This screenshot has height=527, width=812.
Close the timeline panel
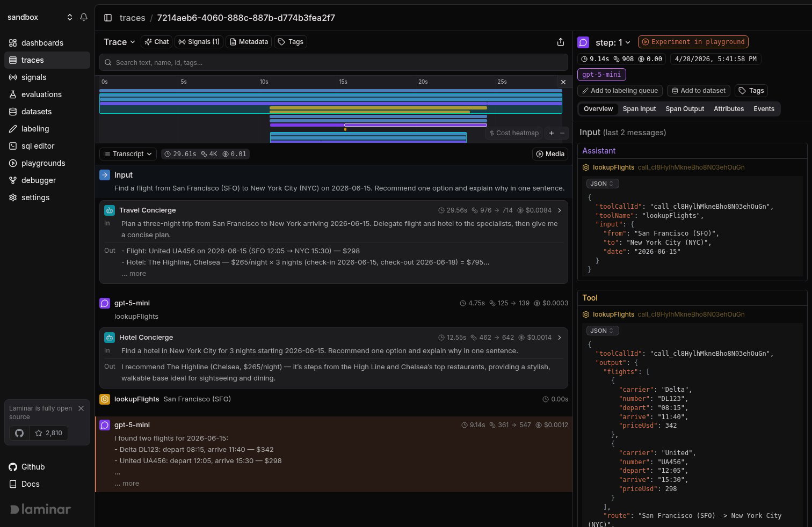(x=563, y=82)
